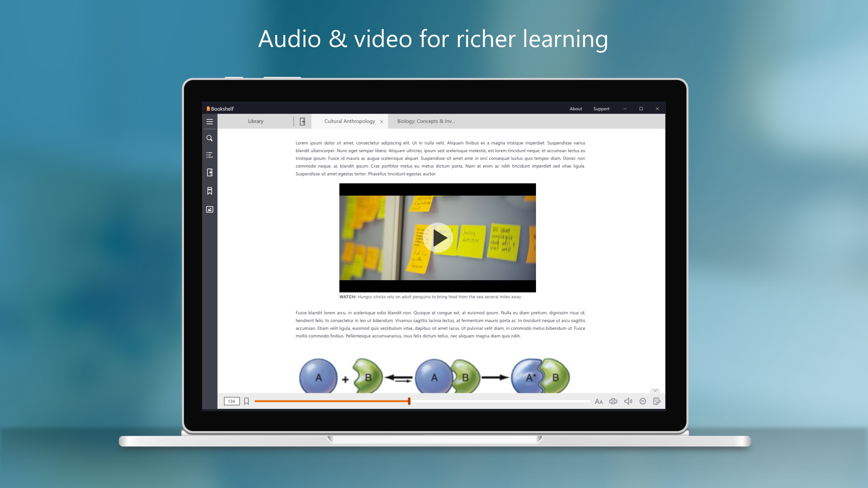
Task: Click the Support button in menu bar
Action: click(x=601, y=108)
